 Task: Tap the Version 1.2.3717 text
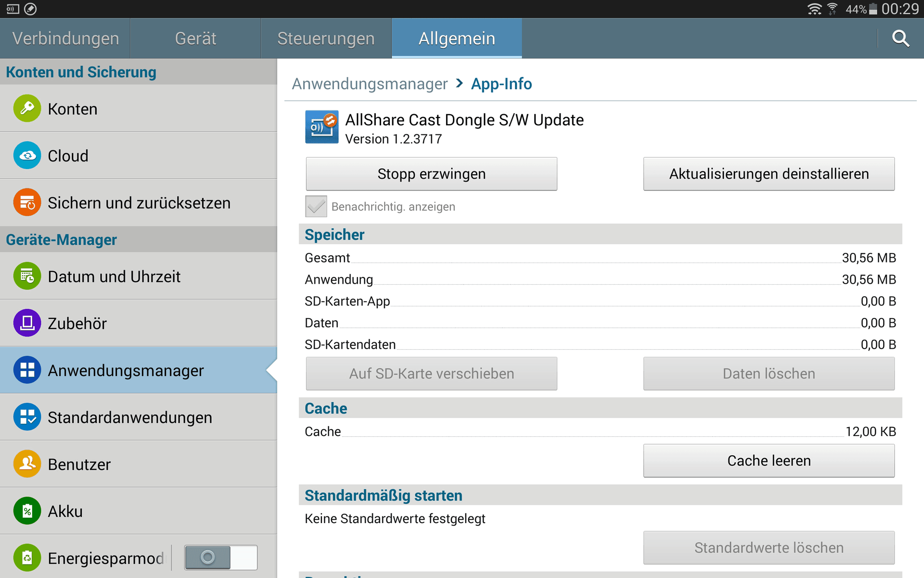click(x=394, y=139)
